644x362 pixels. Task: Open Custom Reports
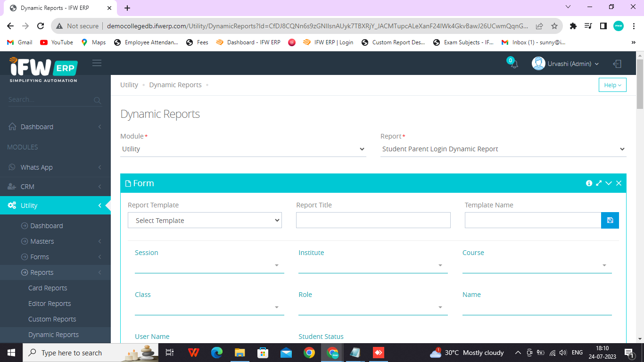[52, 319]
